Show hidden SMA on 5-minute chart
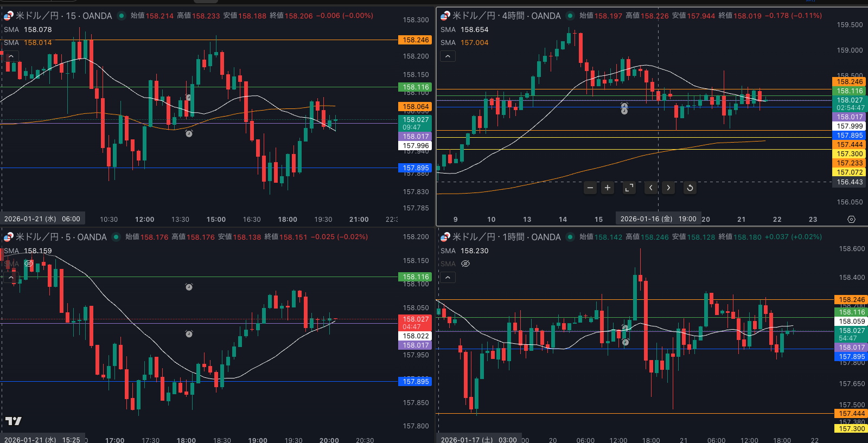 [29, 264]
